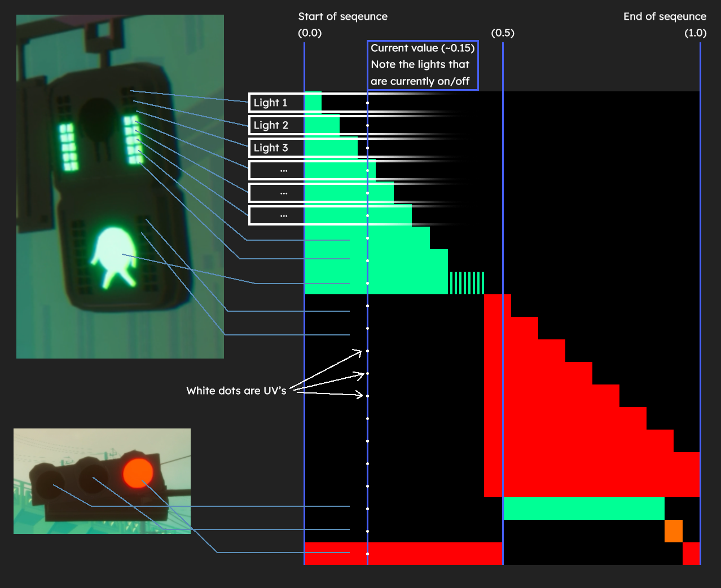This screenshot has height=588, width=721.
Task: Click the middle unlit traffic light lamp
Action: tap(94, 477)
